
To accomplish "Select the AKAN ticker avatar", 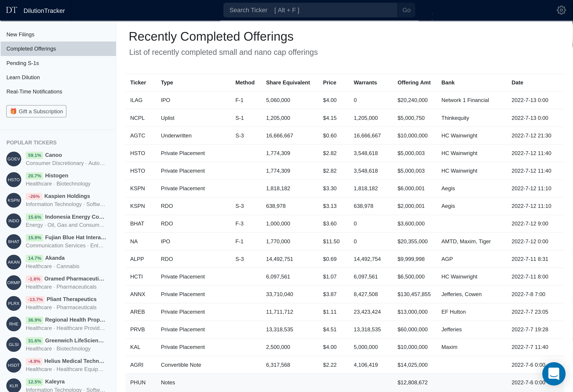I will (14, 262).
